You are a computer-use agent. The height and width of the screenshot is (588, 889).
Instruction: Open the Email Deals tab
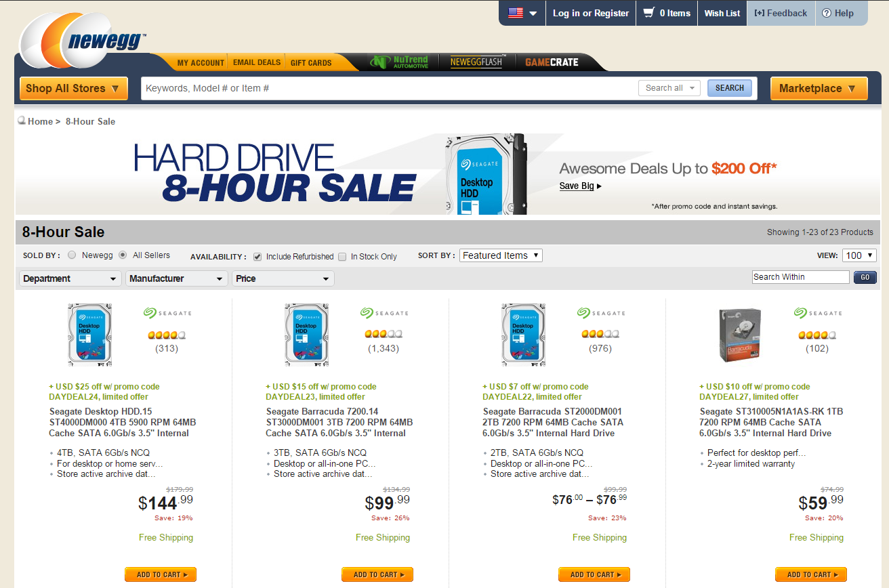[x=257, y=62]
